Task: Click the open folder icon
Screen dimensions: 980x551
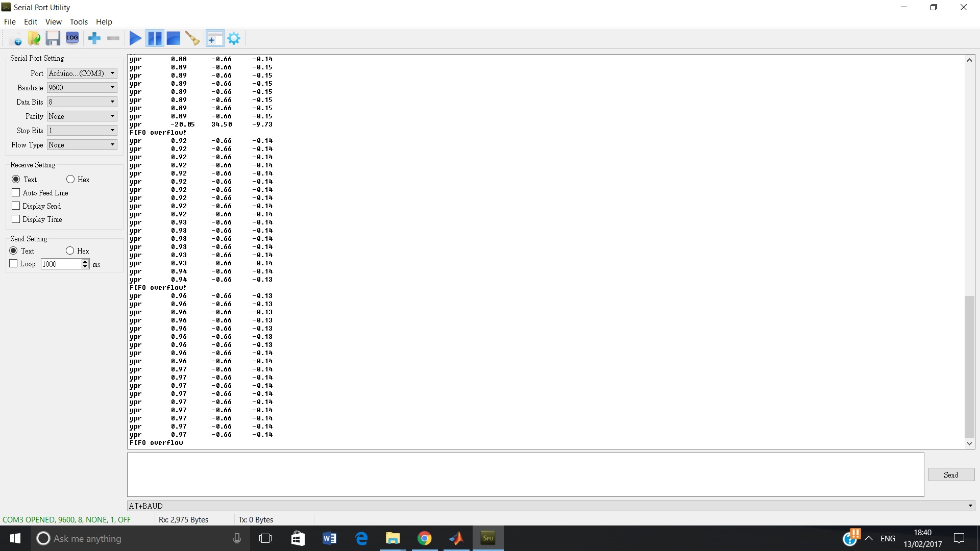Action: (34, 39)
